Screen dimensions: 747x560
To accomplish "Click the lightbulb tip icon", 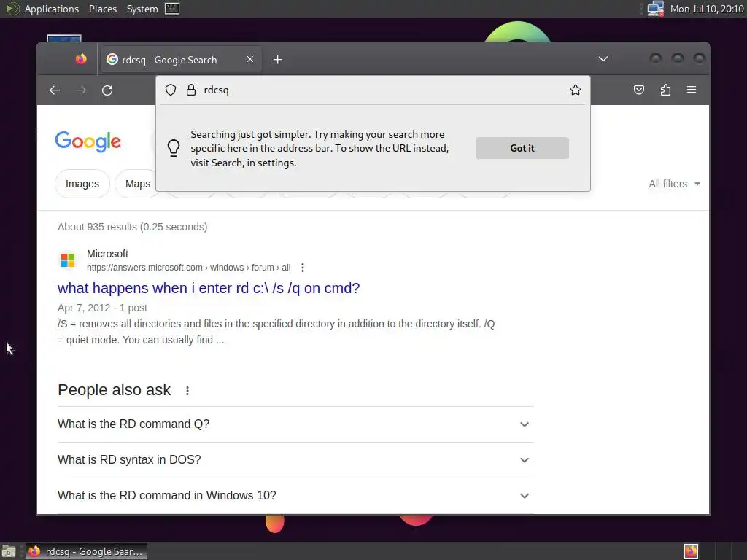I will [x=174, y=148].
